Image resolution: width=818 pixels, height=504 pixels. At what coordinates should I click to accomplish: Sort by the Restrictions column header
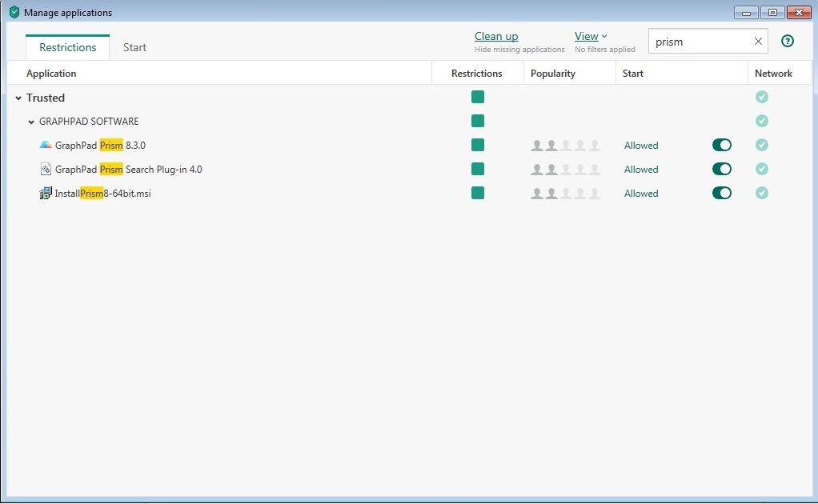(477, 74)
